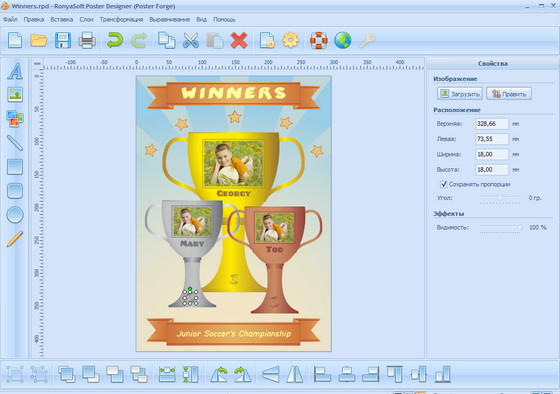This screenshot has width=560, height=394.
Task: Open the Файл menu
Action: click(x=10, y=19)
